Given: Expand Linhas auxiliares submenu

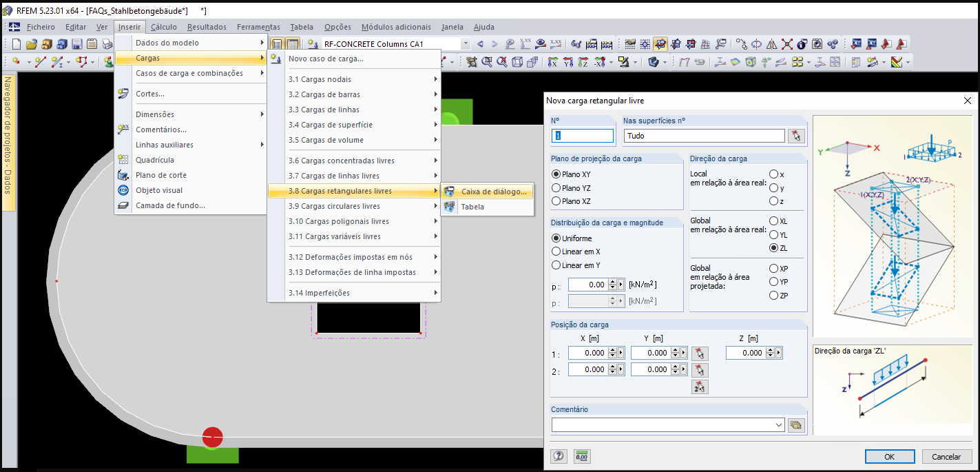Looking at the screenshot, I should tap(191, 145).
